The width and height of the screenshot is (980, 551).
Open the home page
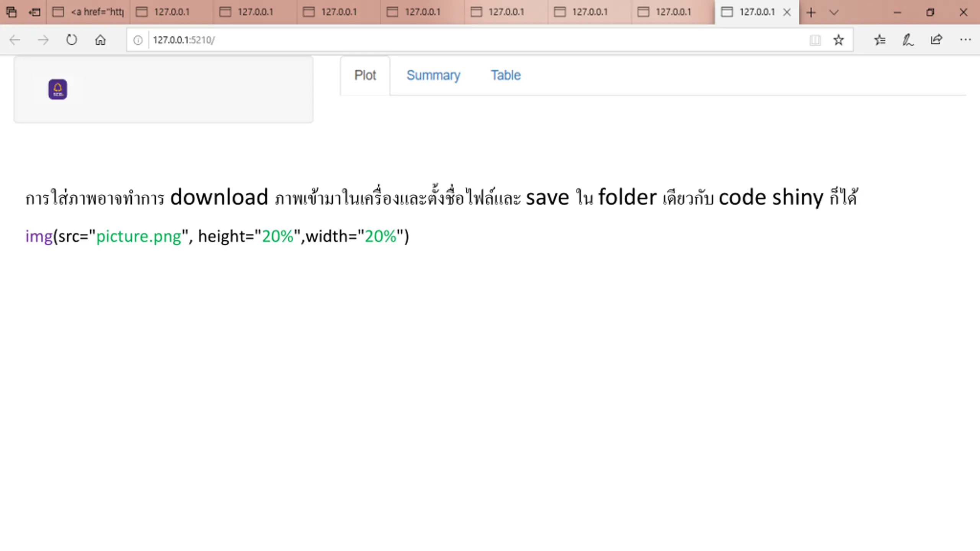click(100, 40)
